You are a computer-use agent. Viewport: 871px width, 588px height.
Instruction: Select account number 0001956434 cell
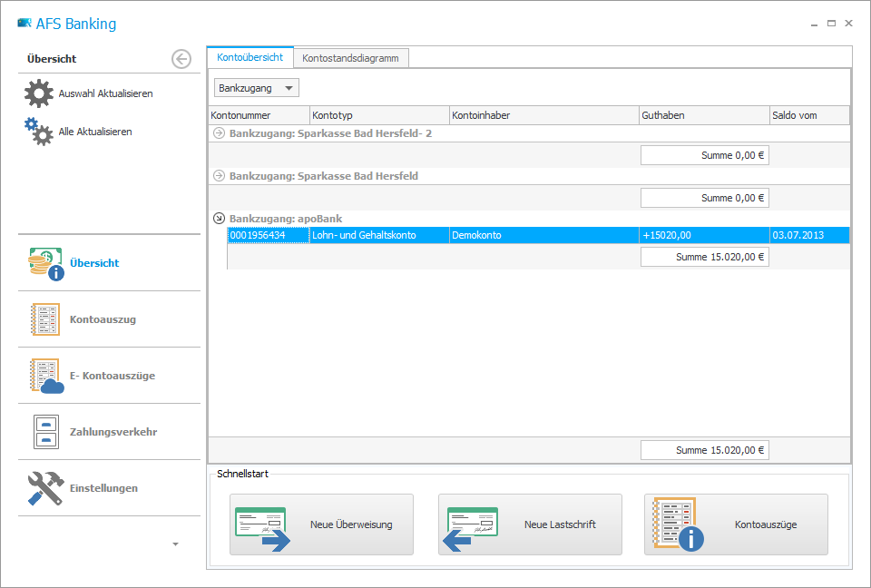click(269, 235)
